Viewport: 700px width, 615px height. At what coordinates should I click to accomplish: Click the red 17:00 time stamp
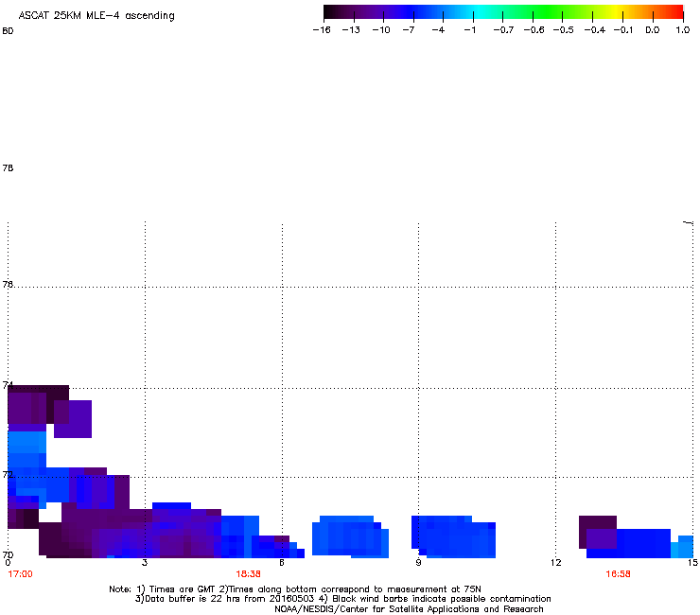point(20,574)
